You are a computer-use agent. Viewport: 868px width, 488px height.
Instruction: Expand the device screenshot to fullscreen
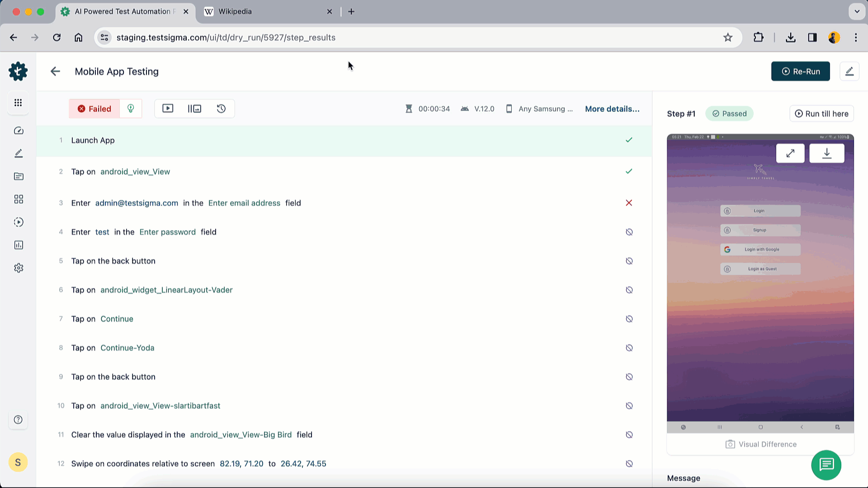pos(790,154)
